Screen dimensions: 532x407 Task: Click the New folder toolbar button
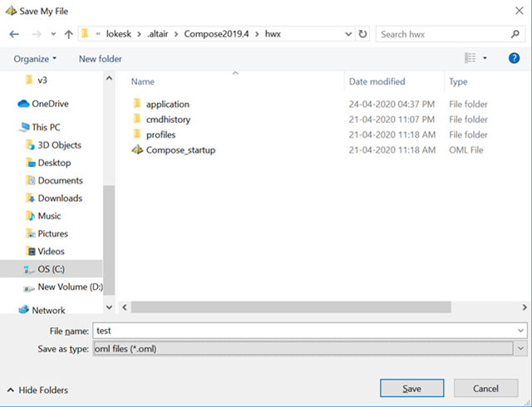click(x=100, y=59)
